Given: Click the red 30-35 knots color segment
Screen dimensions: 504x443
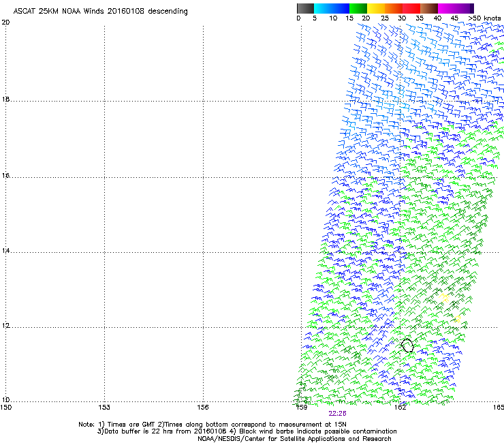Looking at the screenshot, I should [x=411, y=8].
